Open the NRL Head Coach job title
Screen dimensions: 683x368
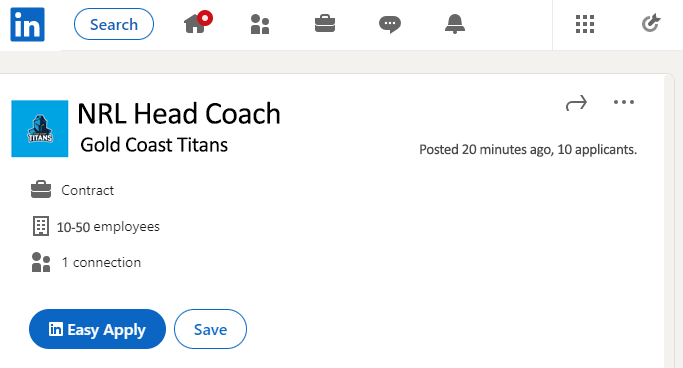tap(179, 114)
